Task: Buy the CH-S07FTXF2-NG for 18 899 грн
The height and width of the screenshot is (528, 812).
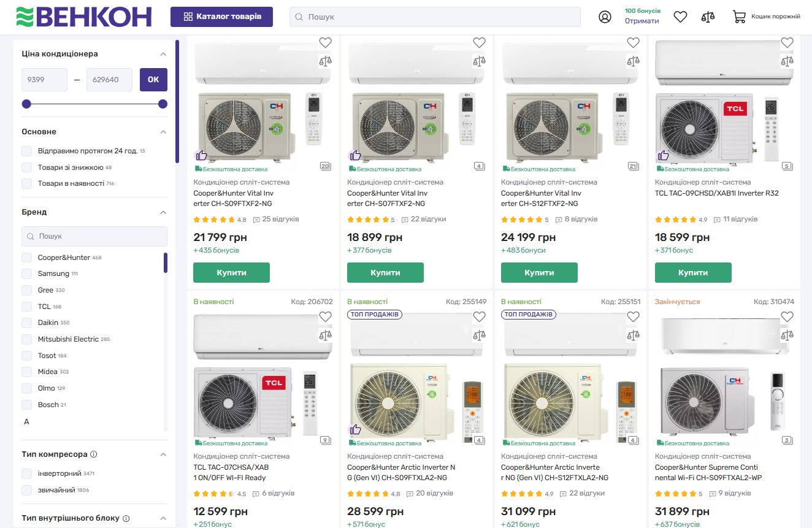Action: (x=386, y=273)
